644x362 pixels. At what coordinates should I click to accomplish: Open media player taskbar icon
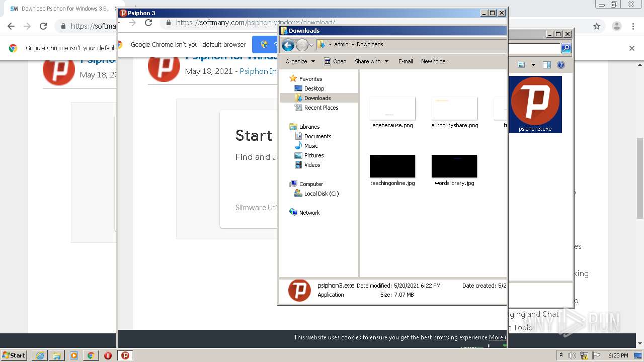click(74, 355)
